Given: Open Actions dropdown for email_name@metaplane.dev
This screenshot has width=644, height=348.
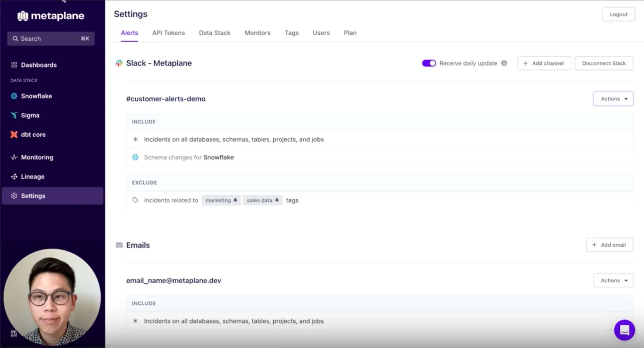Looking at the screenshot, I should coord(613,280).
